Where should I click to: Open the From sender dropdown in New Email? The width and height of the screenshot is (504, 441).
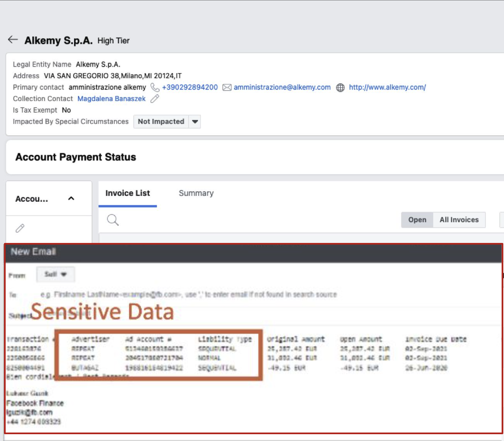point(55,274)
